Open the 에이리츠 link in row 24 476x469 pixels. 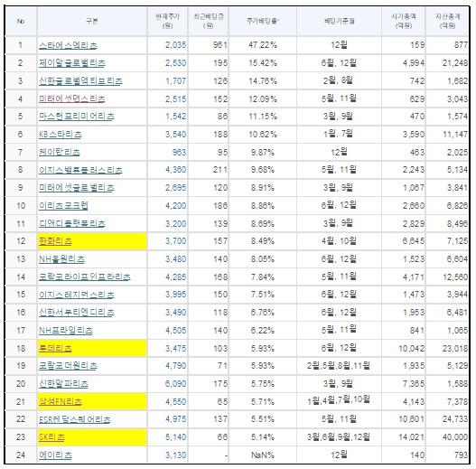click(x=55, y=455)
